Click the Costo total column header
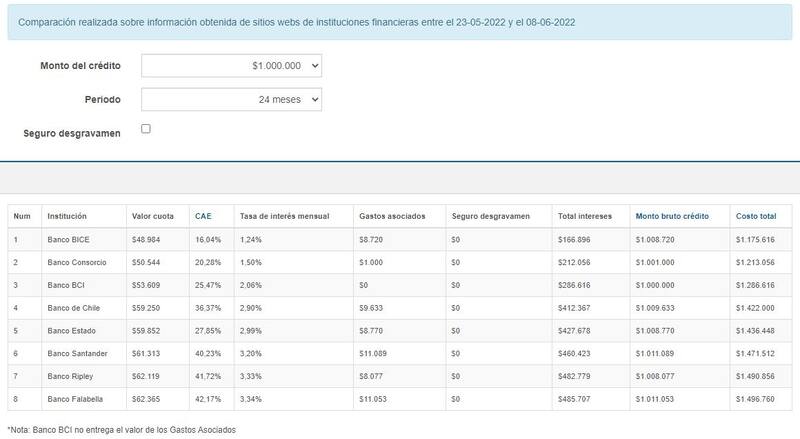800x439 pixels. click(x=754, y=215)
